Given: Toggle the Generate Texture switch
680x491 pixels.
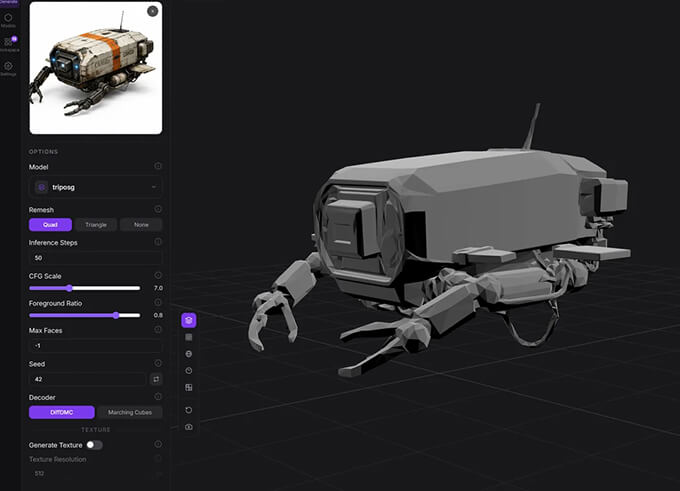Looking at the screenshot, I should pos(94,444).
